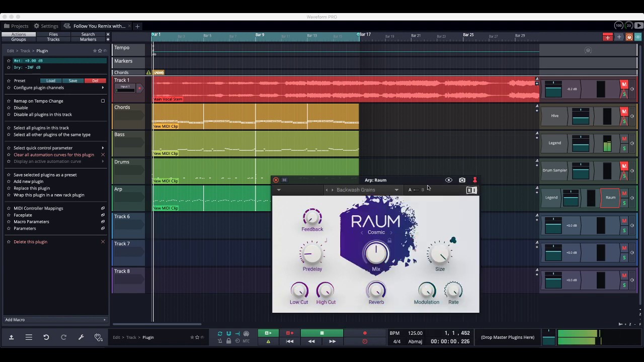
Task: Click the stethoscope diagnostics icon
Action: click(98, 337)
